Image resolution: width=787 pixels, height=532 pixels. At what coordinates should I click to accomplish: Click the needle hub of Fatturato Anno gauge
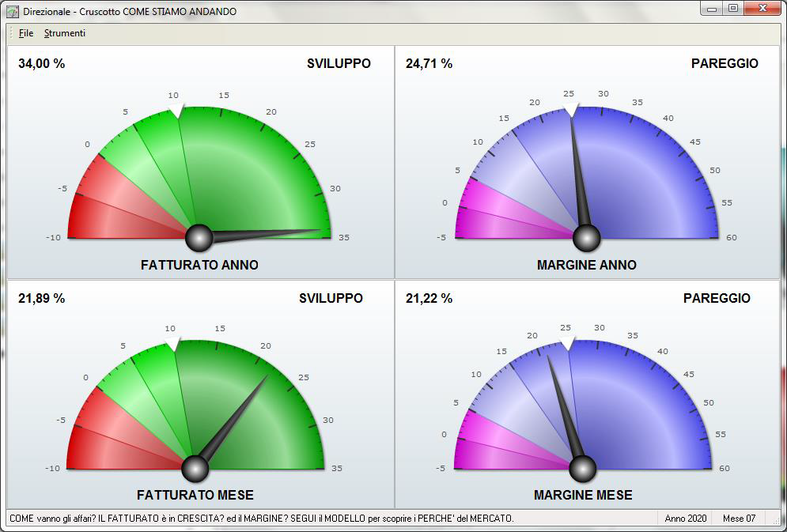coord(199,238)
